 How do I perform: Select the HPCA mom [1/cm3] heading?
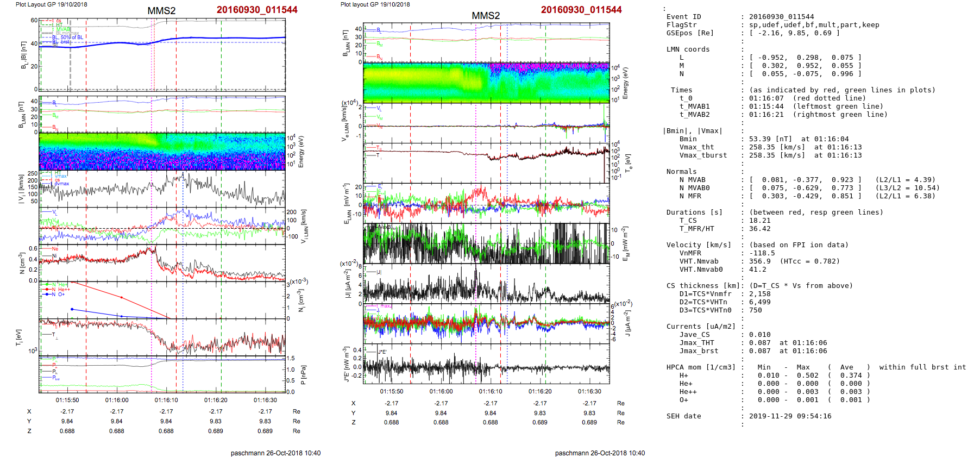701,367
